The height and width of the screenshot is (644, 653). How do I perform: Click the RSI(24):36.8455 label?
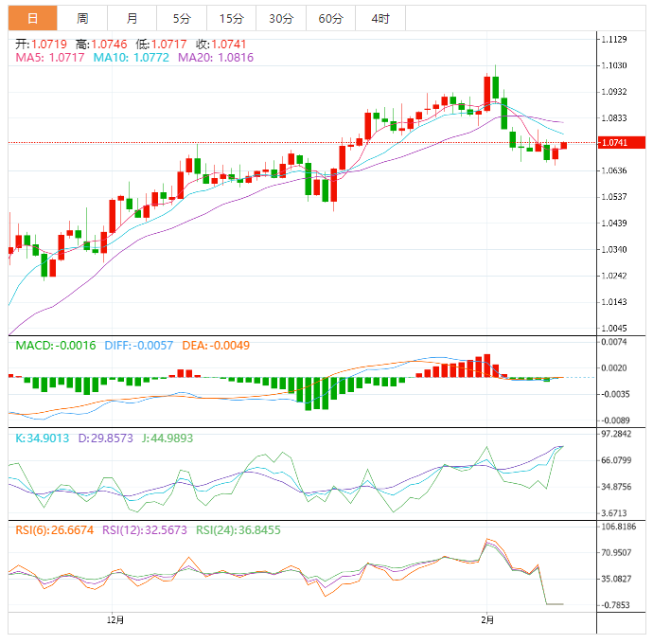point(238,530)
